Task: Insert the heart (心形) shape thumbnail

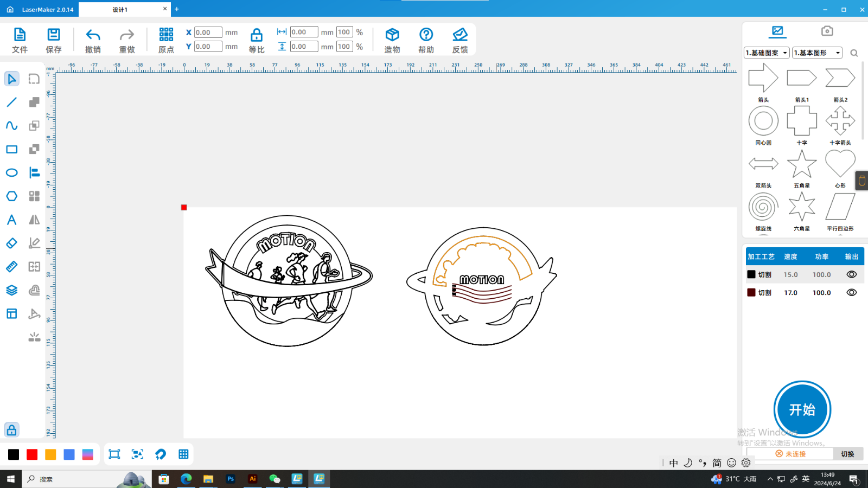Action: coord(840,164)
